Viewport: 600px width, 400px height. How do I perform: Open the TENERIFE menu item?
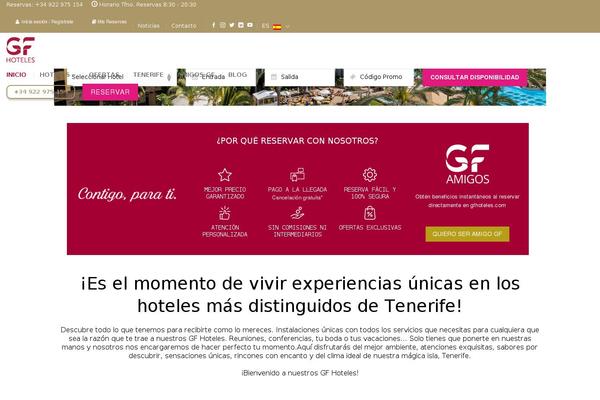148,75
